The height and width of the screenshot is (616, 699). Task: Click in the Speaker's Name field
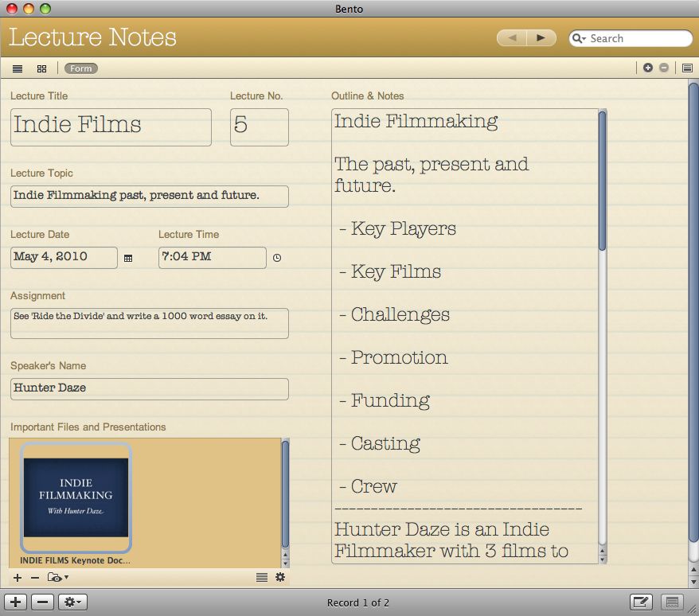tap(149, 388)
